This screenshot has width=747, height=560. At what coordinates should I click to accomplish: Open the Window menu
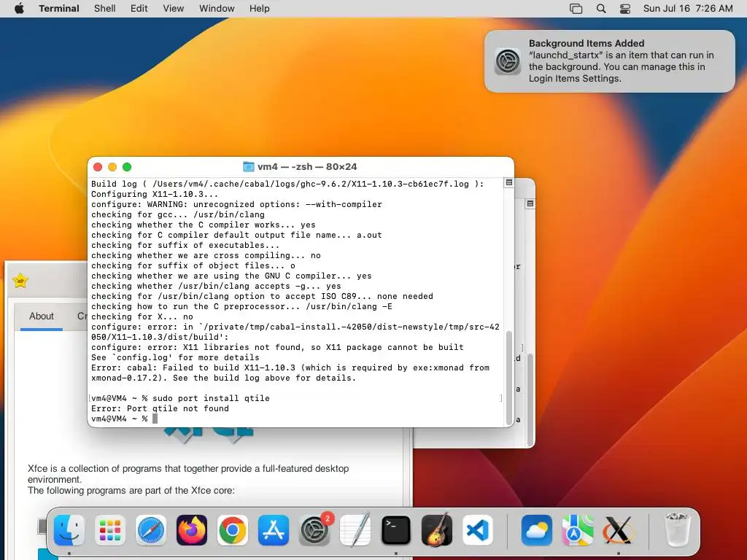point(217,9)
